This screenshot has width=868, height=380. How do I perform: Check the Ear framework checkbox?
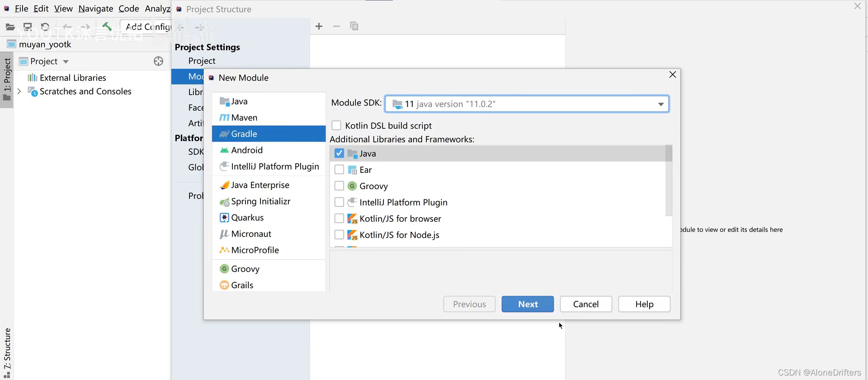click(x=339, y=170)
